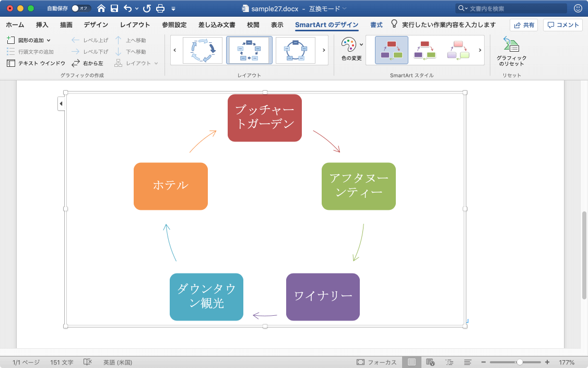
Task: Select the SmartArt のデザイン tab
Action: [x=326, y=25]
